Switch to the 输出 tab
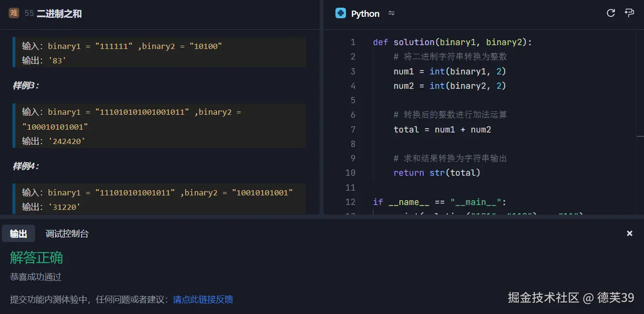Screen dimensions: 644x314 point(19,233)
